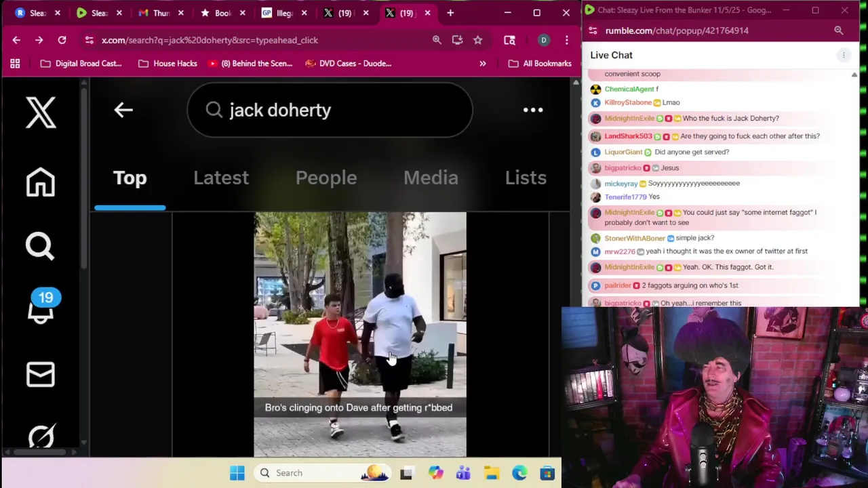Switch to the People search tab

point(326,178)
